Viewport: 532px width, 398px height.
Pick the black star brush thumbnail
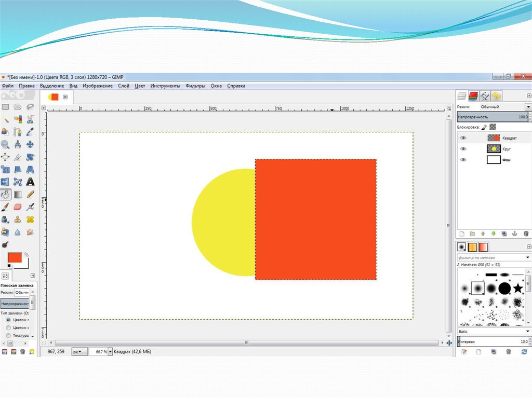518,287
